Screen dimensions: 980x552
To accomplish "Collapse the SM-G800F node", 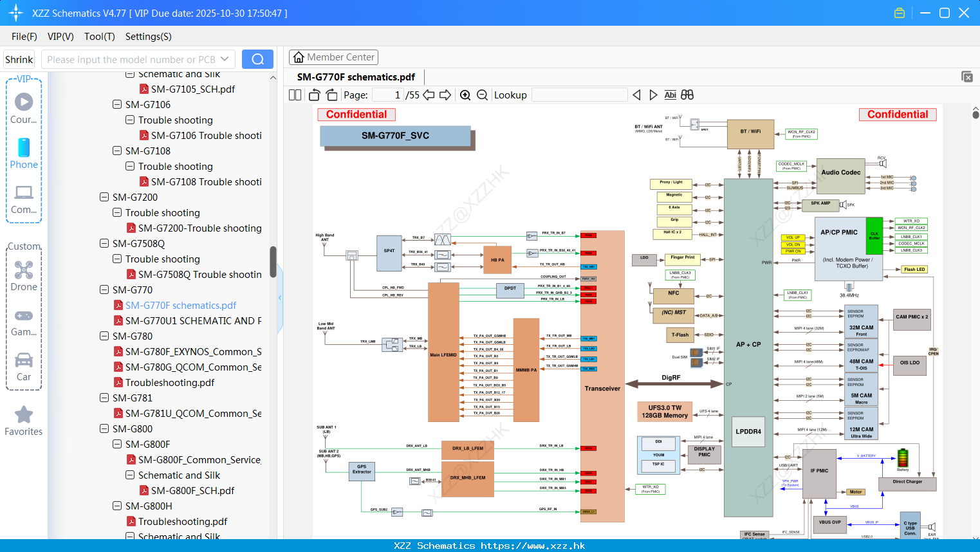I will [117, 444].
